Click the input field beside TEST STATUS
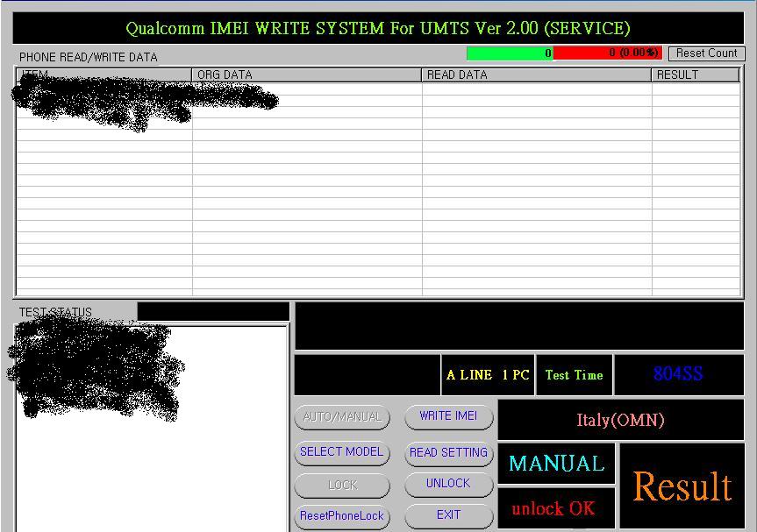Screen dimensions: 757x532 (213, 312)
